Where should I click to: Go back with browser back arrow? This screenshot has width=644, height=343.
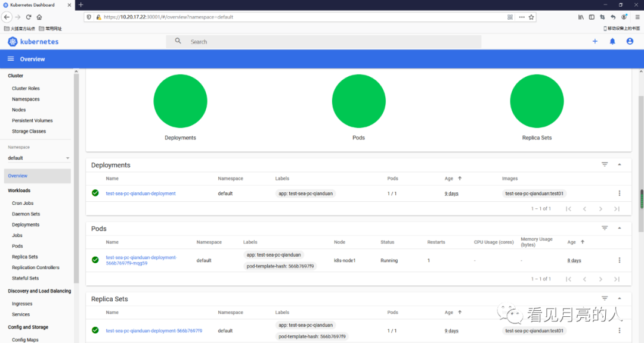coord(7,17)
